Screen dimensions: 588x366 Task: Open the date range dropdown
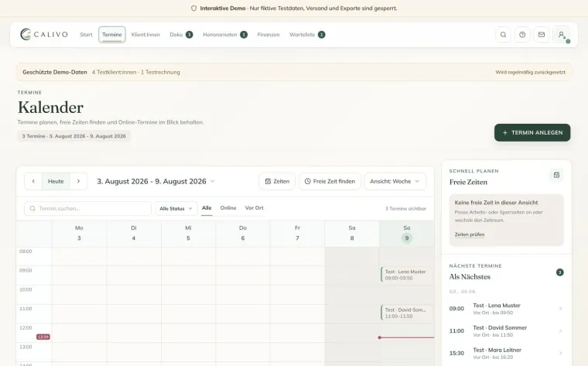point(156,181)
